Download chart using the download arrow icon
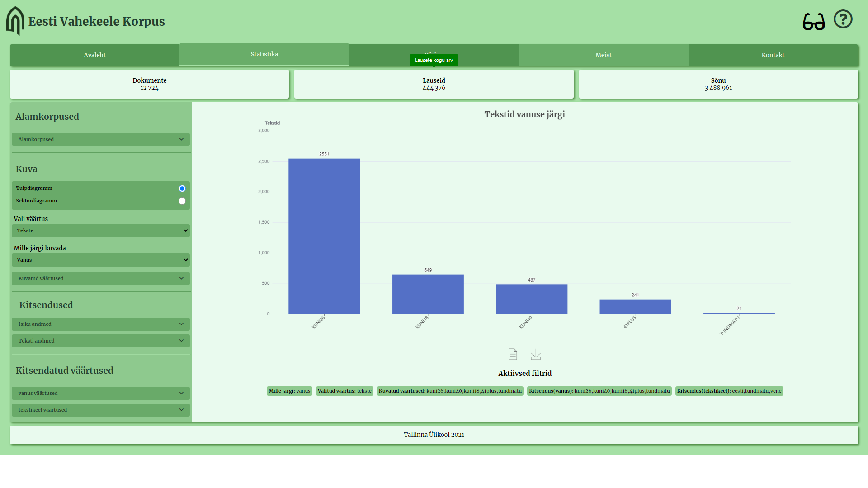The width and height of the screenshot is (868, 488). pyautogui.click(x=536, y=354)
